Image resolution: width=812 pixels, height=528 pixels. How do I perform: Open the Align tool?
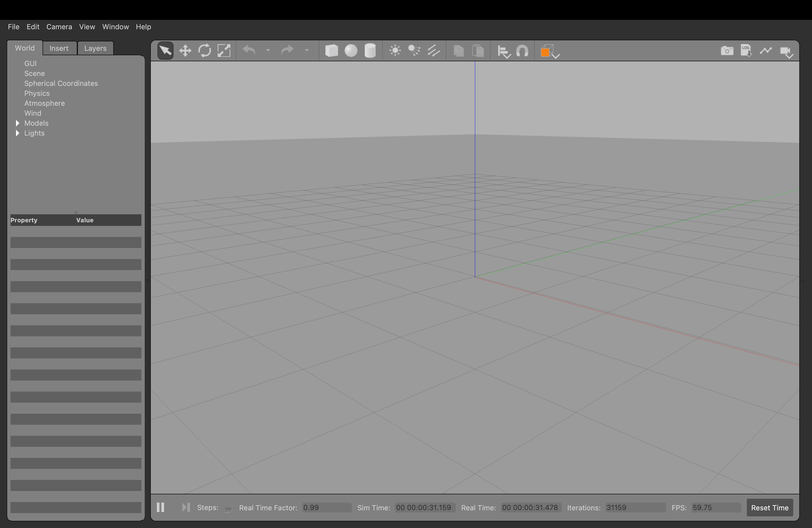[504, 52]
